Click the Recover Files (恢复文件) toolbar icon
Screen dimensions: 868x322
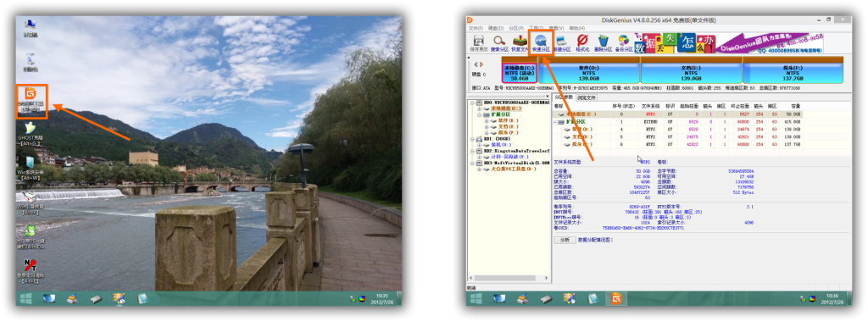point(520,43)
